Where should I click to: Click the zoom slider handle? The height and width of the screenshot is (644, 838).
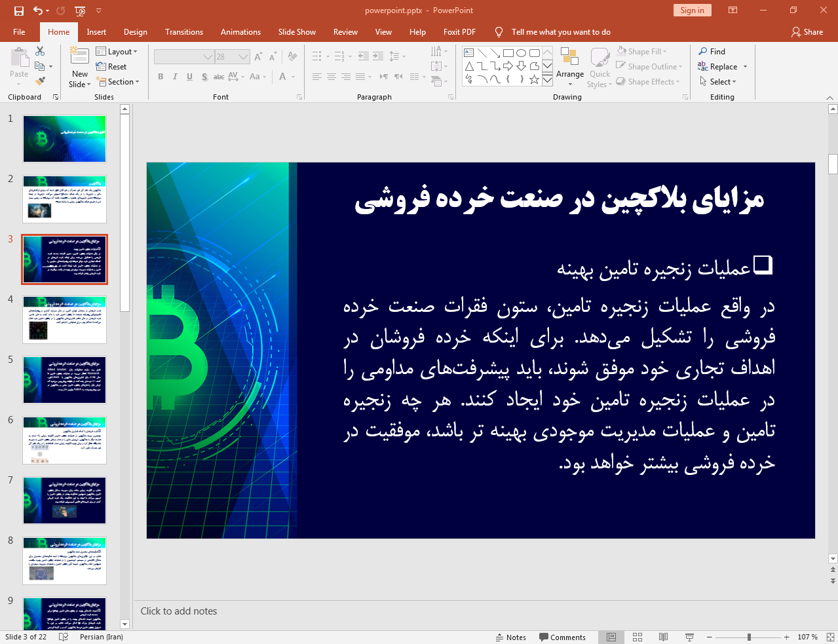(749, 637)
